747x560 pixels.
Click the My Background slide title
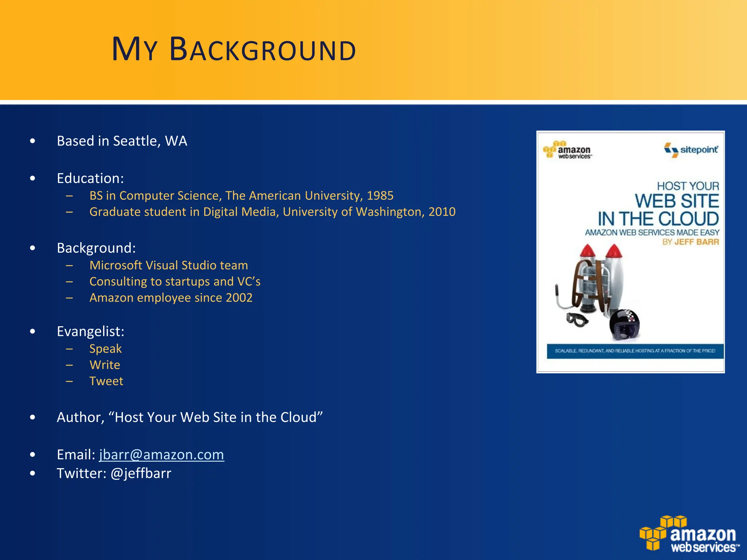click(x=233, y=50)
